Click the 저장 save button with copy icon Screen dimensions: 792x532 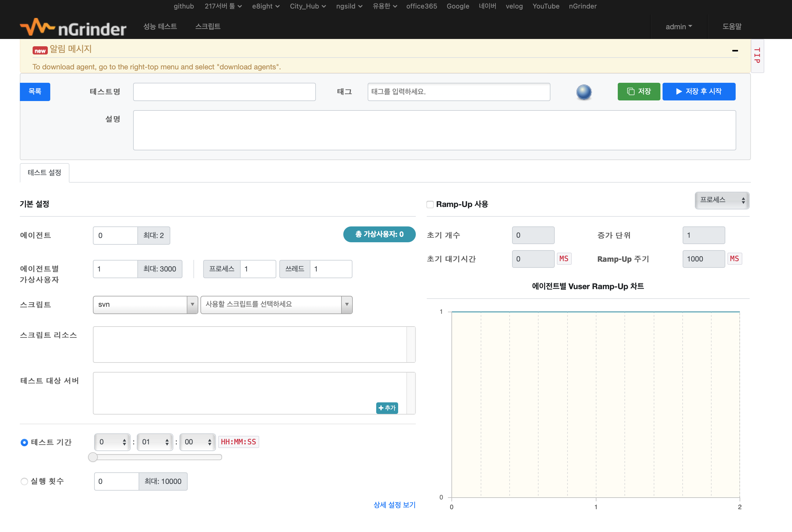638,92
